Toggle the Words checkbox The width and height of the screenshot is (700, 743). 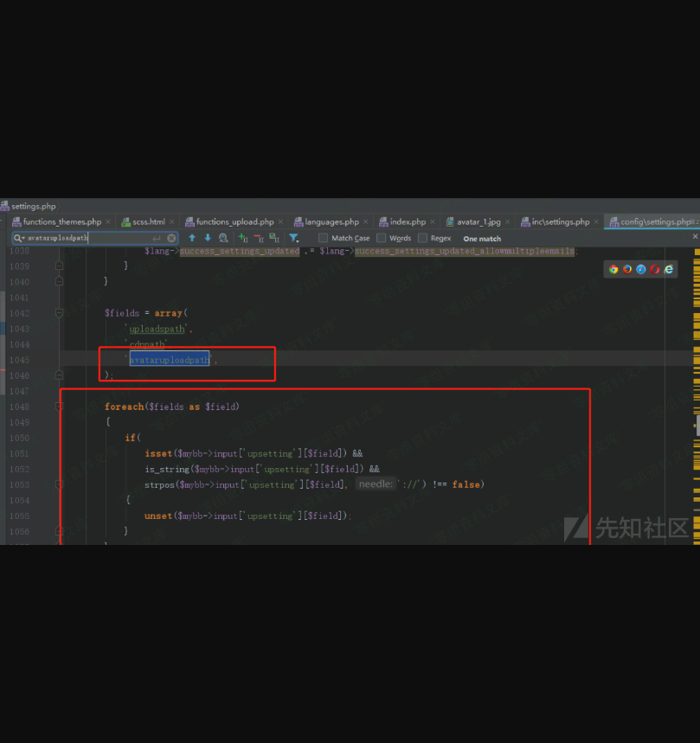(382, 238)
